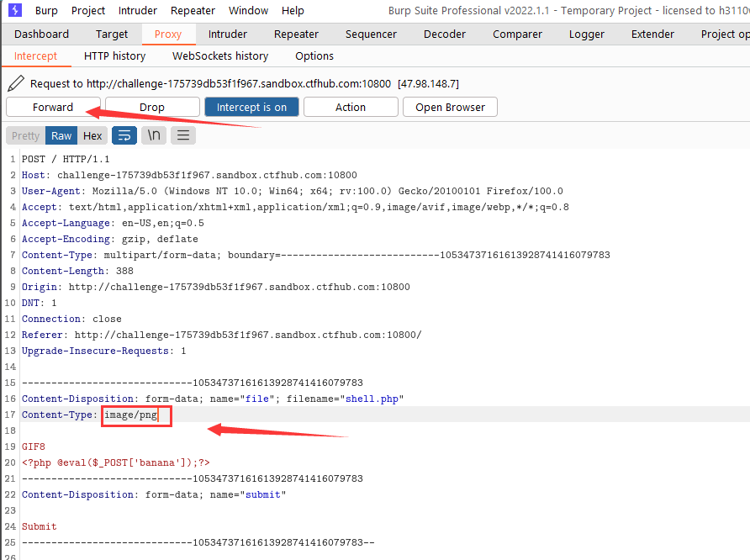Viewport: 750px width, 560px height.
Task: Open the Burp menu
Action: click(46, 11)
